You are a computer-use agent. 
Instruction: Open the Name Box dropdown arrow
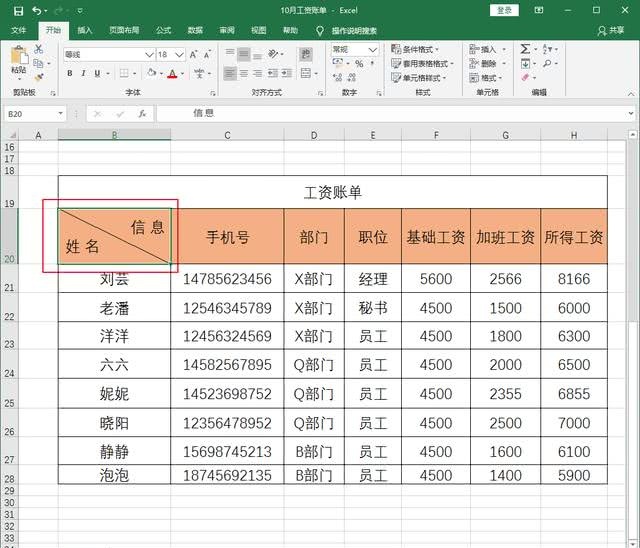(60, 113)
